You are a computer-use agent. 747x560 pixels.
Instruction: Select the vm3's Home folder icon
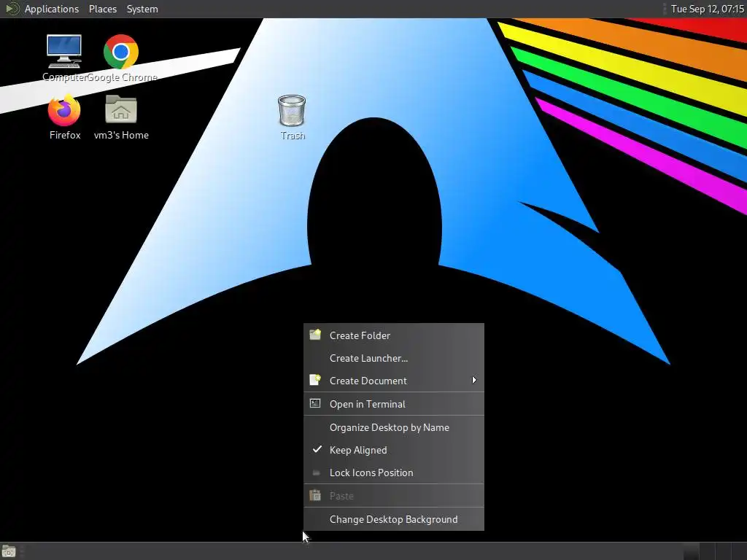[x=121, y=109]
